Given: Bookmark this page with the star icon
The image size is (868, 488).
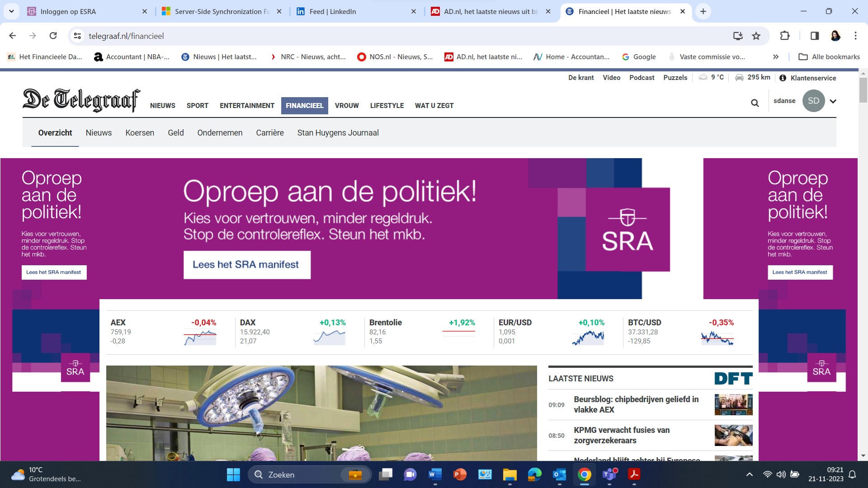Looking at the screenshot, I should coord(756,36).
